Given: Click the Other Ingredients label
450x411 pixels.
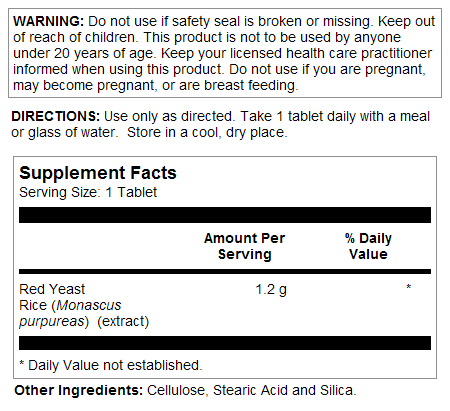Looking at the screenshot, I should (x=79, y=390).
